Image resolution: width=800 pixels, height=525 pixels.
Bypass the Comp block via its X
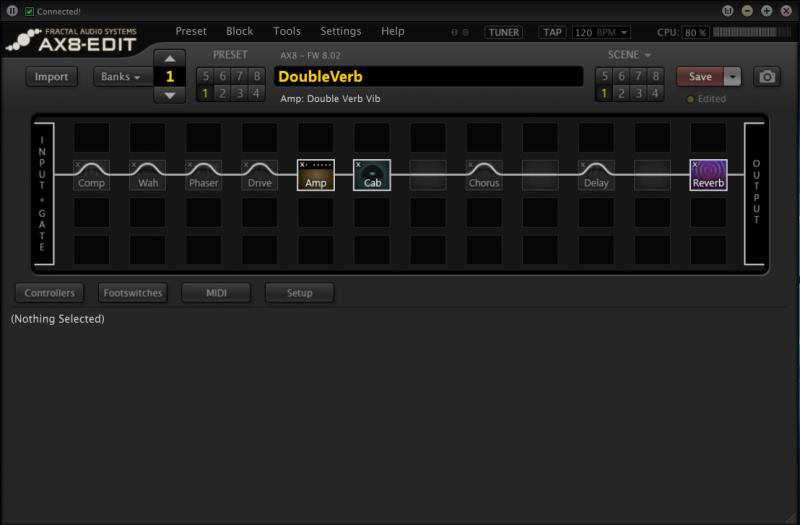78,165
